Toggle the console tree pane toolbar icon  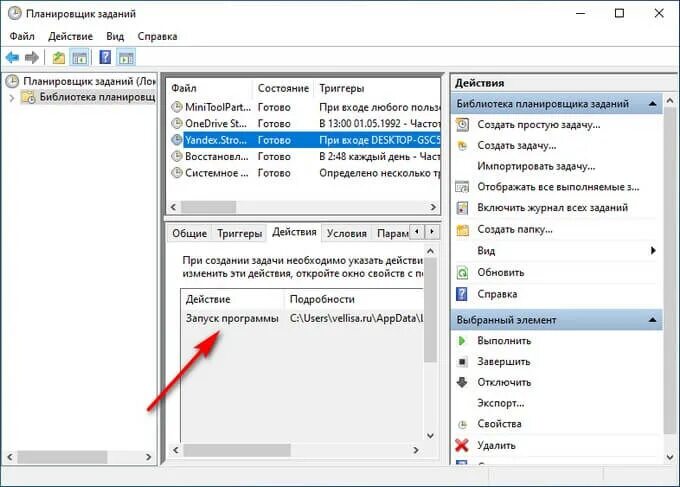(79, 57)
